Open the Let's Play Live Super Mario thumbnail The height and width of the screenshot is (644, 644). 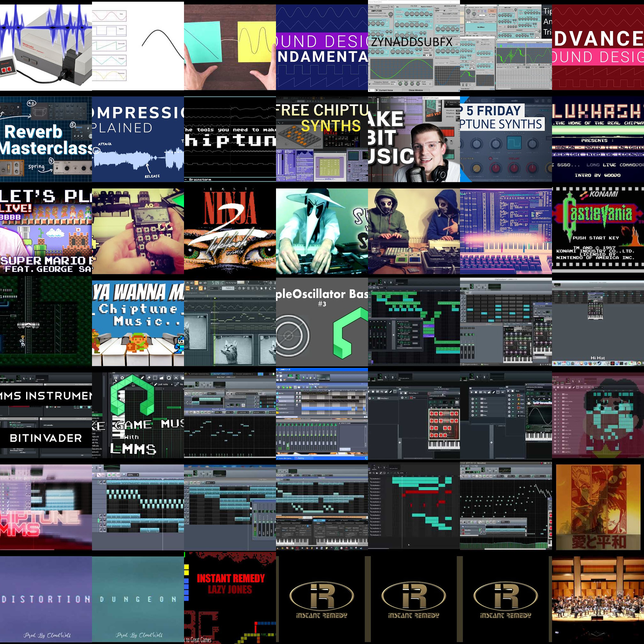click(x=46, y=232)
